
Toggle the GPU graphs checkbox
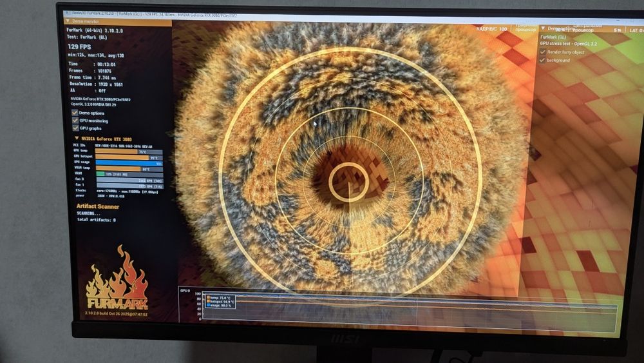75,128
